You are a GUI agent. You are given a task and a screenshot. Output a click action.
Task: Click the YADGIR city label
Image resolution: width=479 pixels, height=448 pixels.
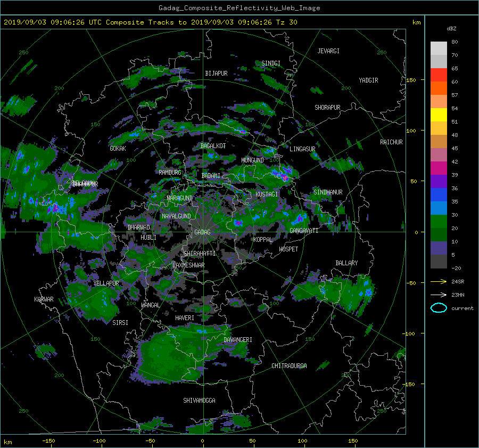point(368,80)
